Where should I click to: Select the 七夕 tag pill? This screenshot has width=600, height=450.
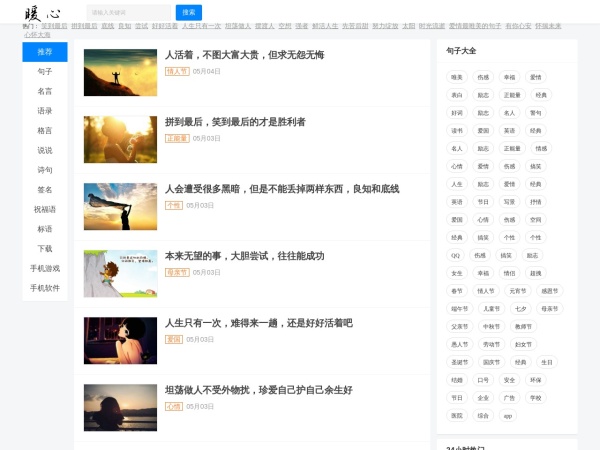[520, 308]
